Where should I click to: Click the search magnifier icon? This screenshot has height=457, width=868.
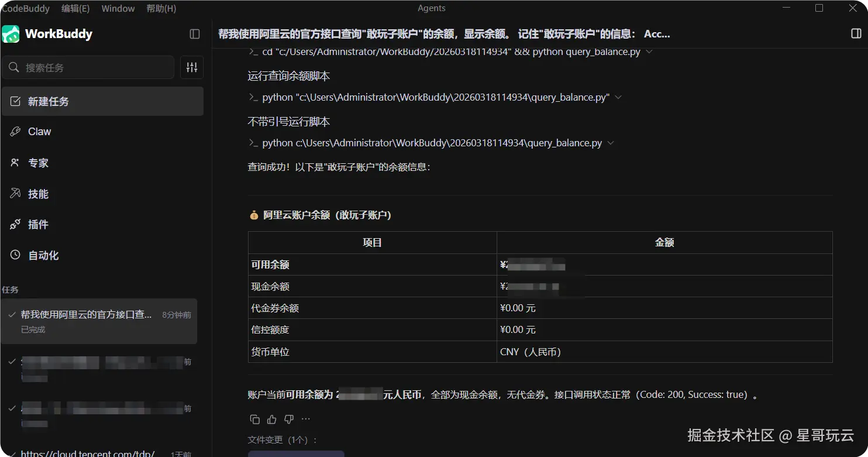point(14,67)
